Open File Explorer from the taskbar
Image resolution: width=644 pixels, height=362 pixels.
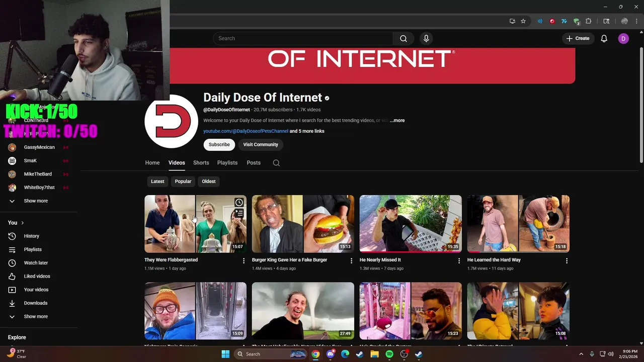pos(374,354)
